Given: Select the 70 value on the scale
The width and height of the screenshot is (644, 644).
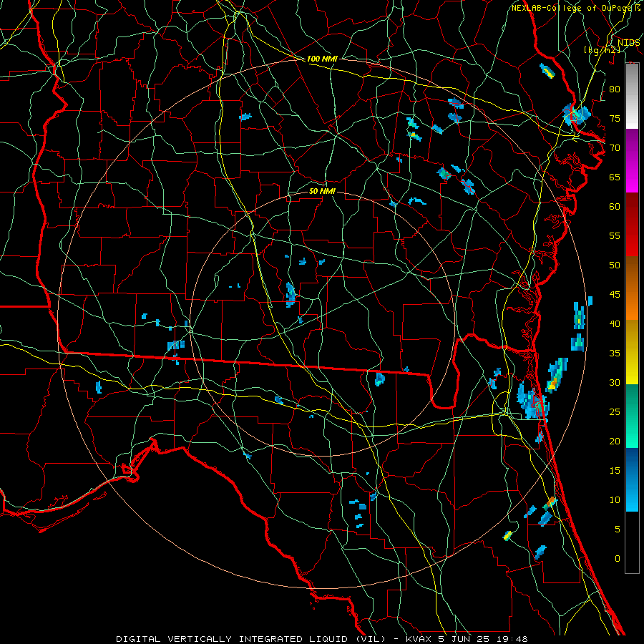Looking at the screenshot, I should click(x=615, y=148).
